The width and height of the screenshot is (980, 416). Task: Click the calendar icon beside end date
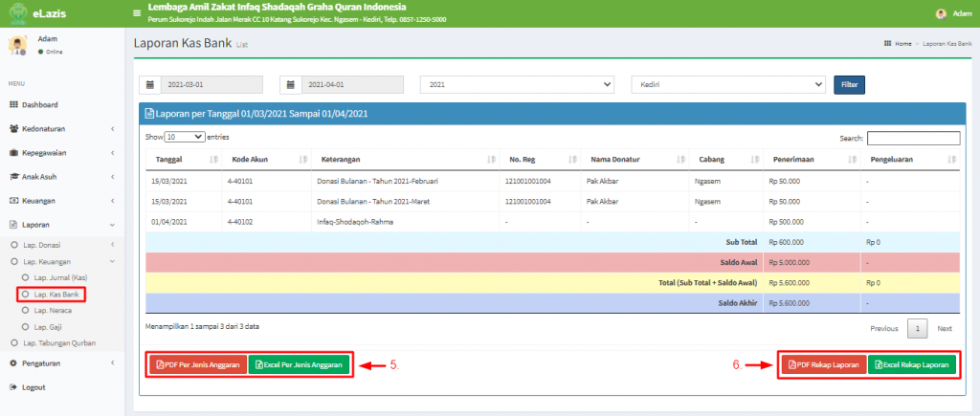pyautogui.click(x=290, y=85)
